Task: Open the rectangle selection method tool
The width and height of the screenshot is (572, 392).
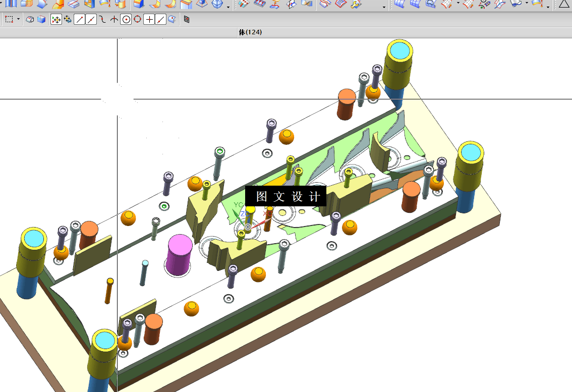Action: pos(9,19)
